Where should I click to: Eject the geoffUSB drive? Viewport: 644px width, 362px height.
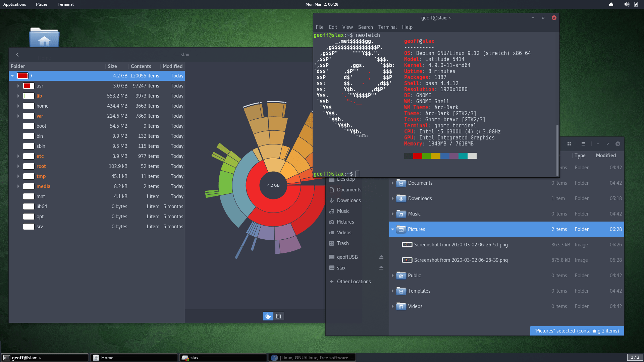pos(381,257)
